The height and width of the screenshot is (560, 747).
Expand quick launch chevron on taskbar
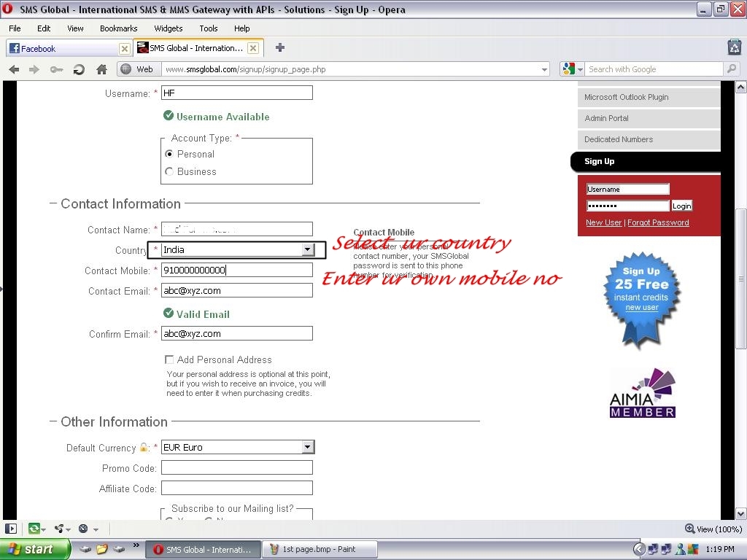136,545
